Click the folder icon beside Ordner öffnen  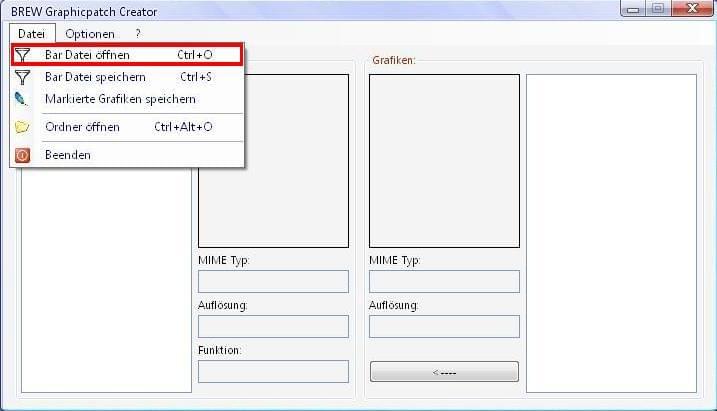[x=21, y=127]
